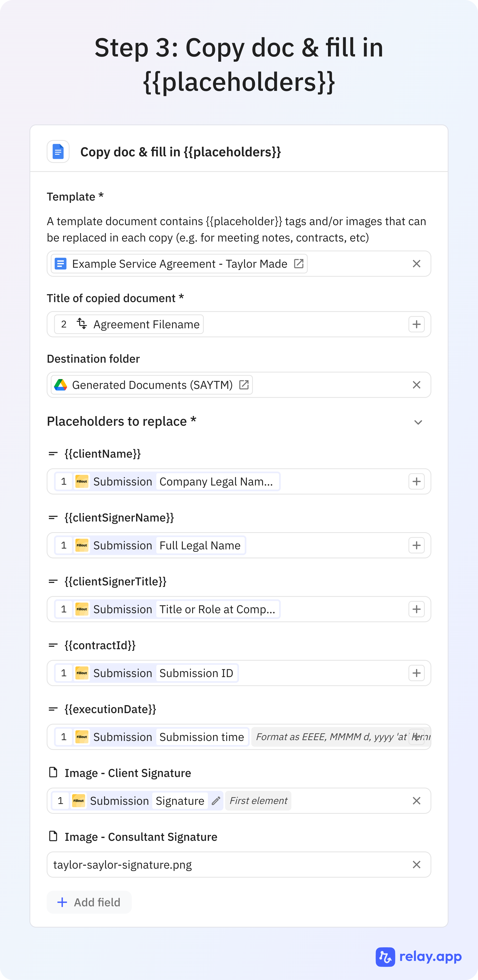This screenshot has height=980, width=478.
Task: Click the taylor-saylor-signature.png input field
Action: (x=239, y=865)
